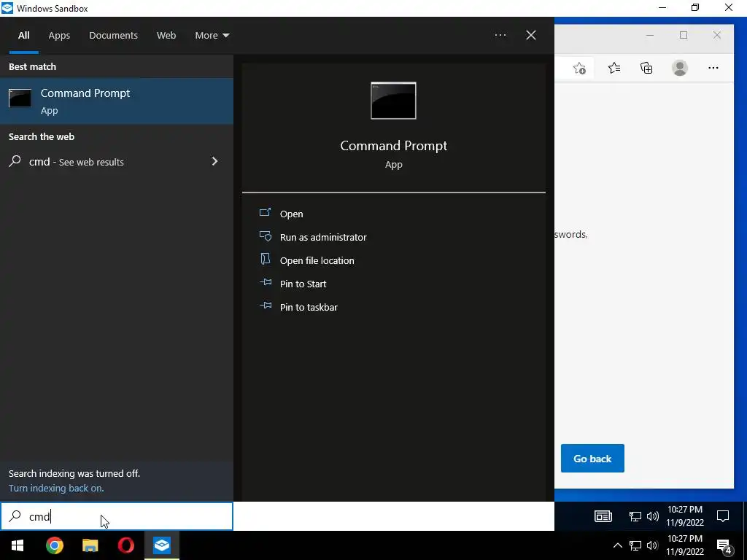Click host clock date 11/9/2022
747x560 pixels.
point(684,551)
